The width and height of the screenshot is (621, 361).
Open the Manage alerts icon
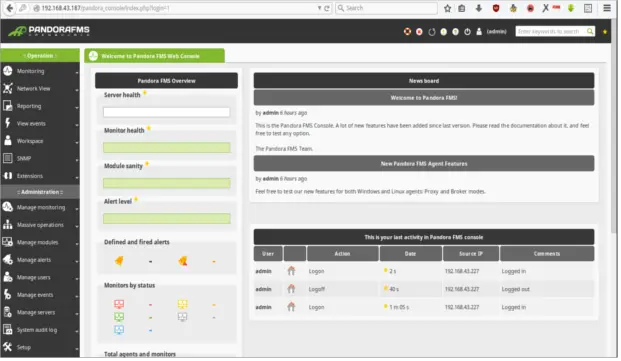tap(8, 260)
